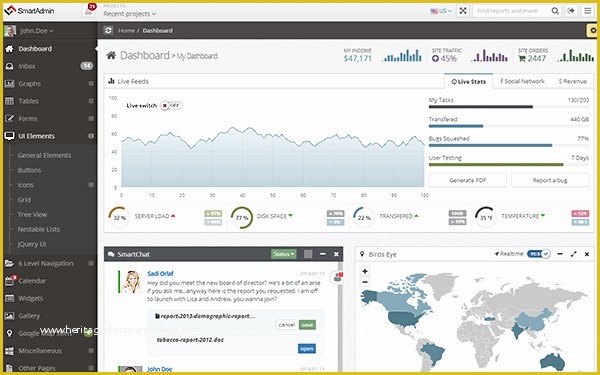Switch to the Revenue tab
The image size is (600, 375).
point(573,81)
